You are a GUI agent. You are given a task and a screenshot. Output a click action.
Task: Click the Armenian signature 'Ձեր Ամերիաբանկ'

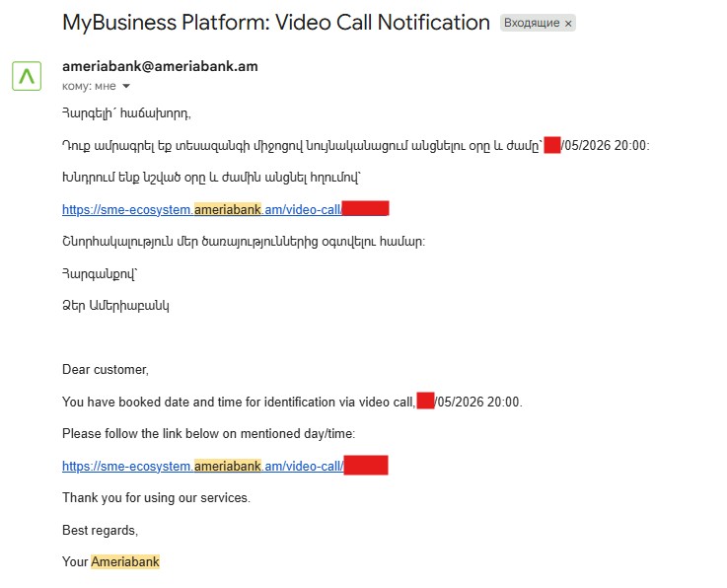115,306
